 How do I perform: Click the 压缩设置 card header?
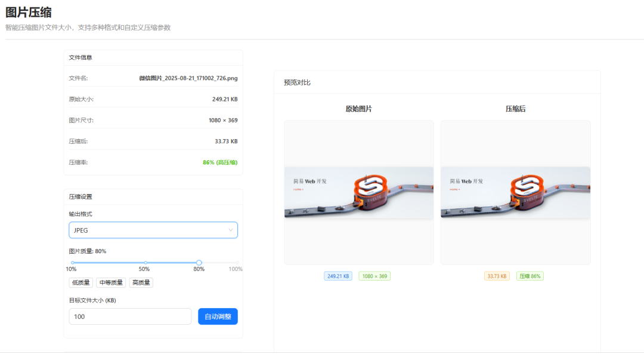click(x=80, y=197)
